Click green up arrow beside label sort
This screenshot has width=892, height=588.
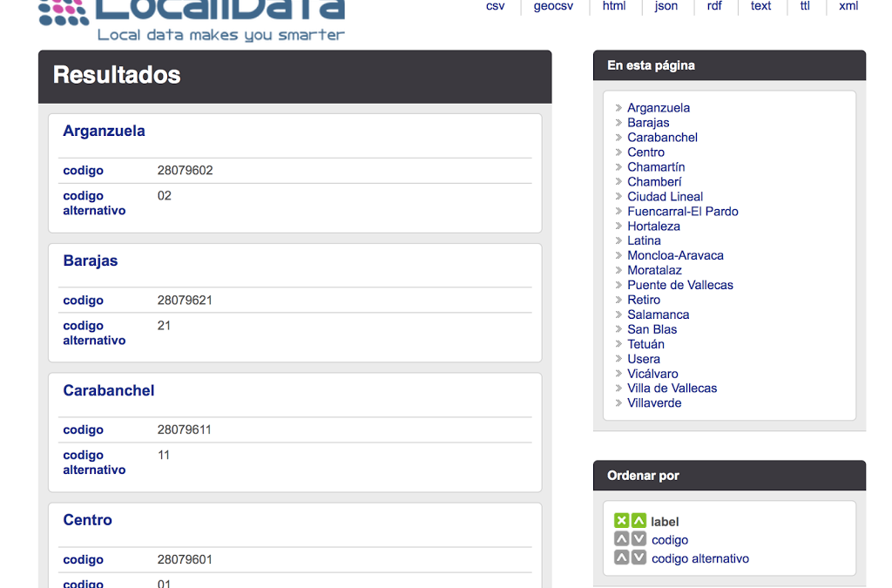point(639,521)
